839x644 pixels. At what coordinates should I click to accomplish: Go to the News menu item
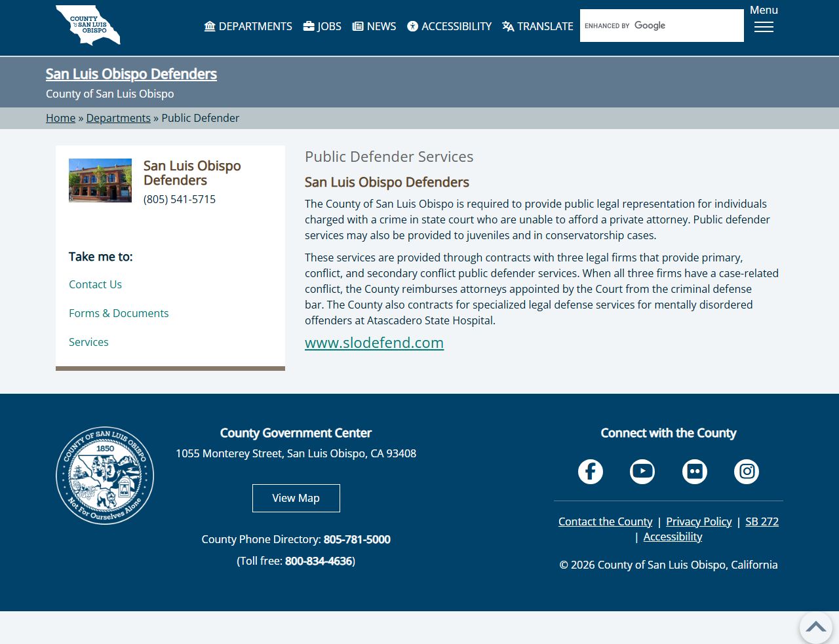[374, 26]
